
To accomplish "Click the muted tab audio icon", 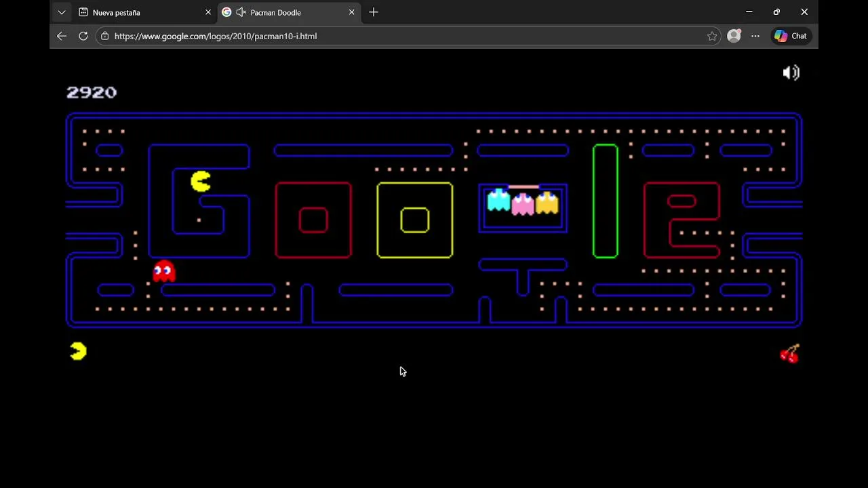I will coord(241,12).
